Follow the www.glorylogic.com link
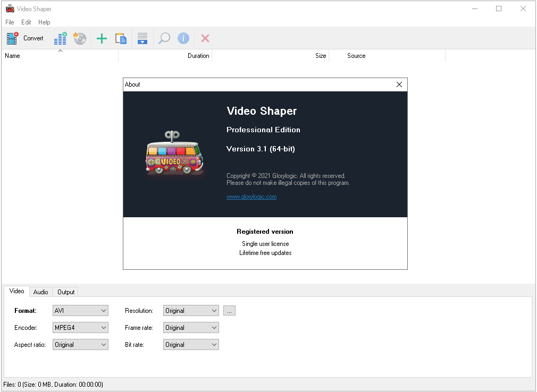 coord(251,197)
